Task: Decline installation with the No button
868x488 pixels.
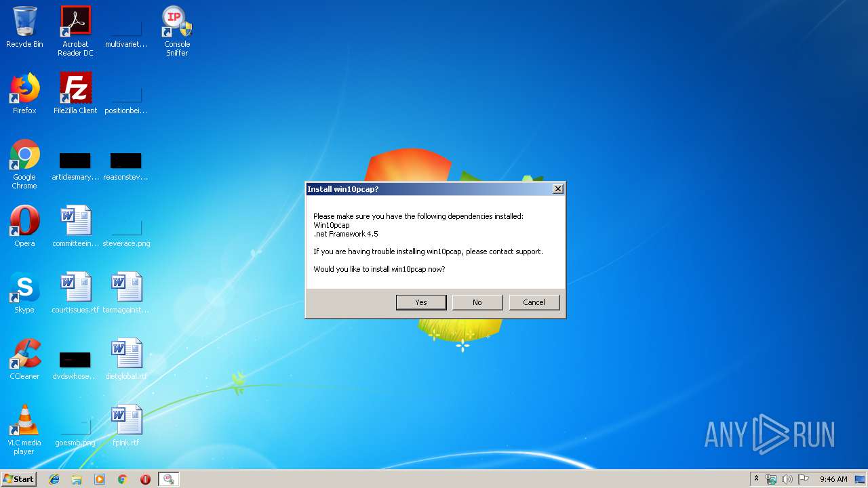Action: pos(477,302)
